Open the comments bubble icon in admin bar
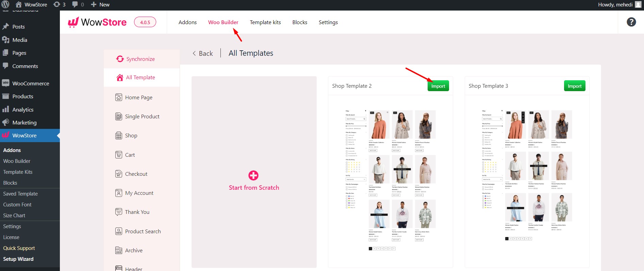 (x=75, y=4)
